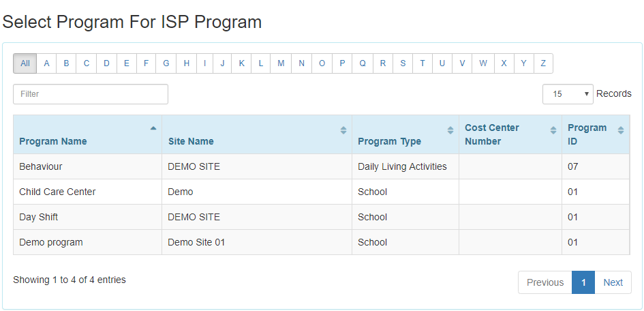
Task: Filter by letter M
Action: pos(281,63)
